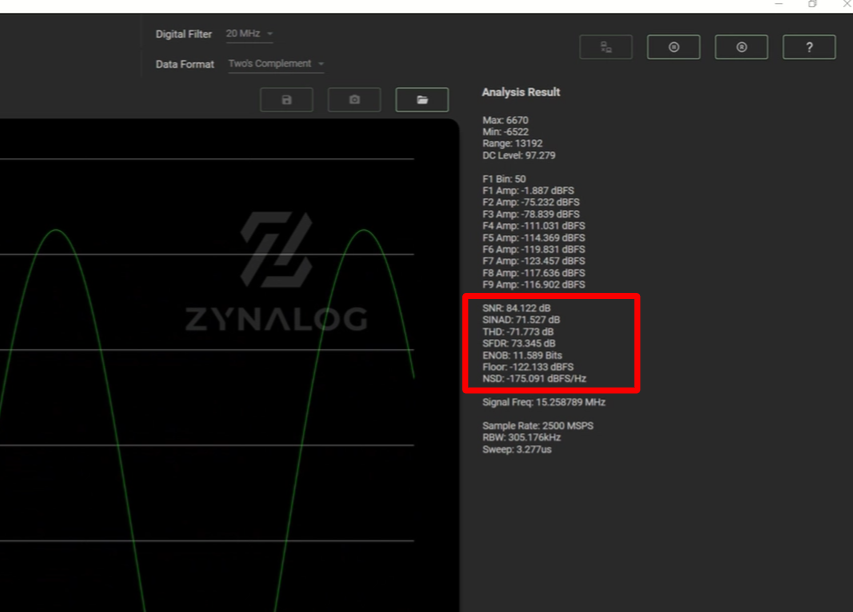Open the Digital Filter dropdown showing 20 MHz
Screen dimensions: 853x612
pos(249,34)
